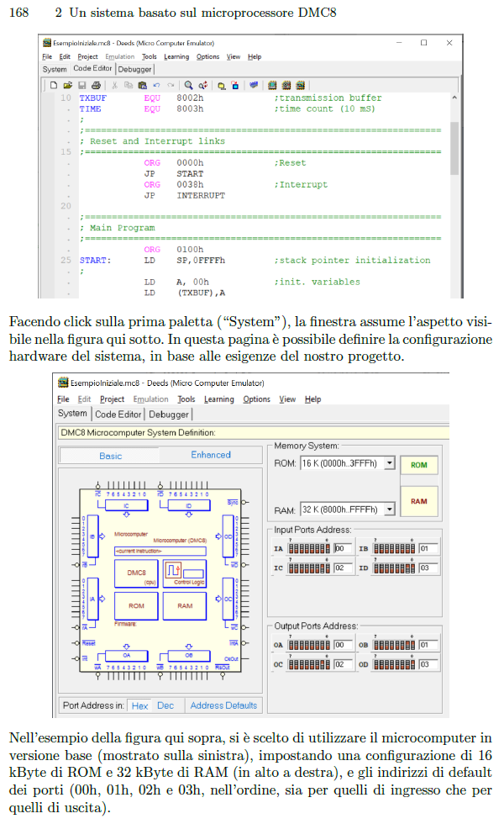Switch port address display to Dec
Screen dimensions: 504x824
(165, 705)
